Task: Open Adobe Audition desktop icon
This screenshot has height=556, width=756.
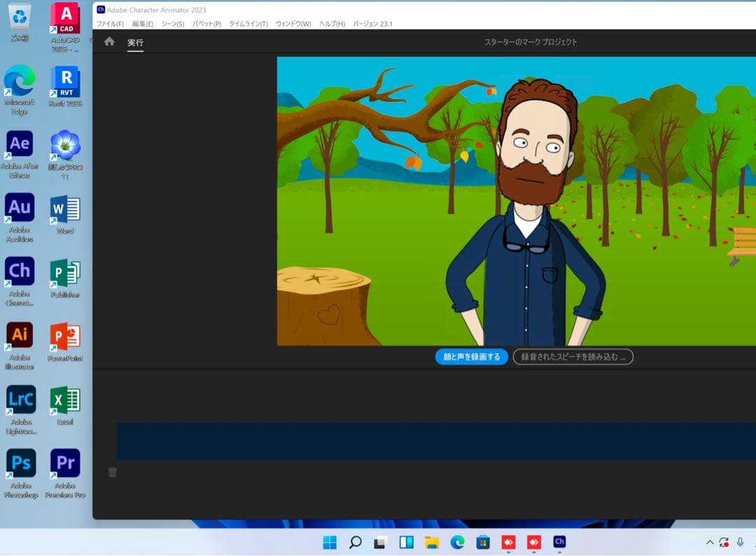Action: 20,208
